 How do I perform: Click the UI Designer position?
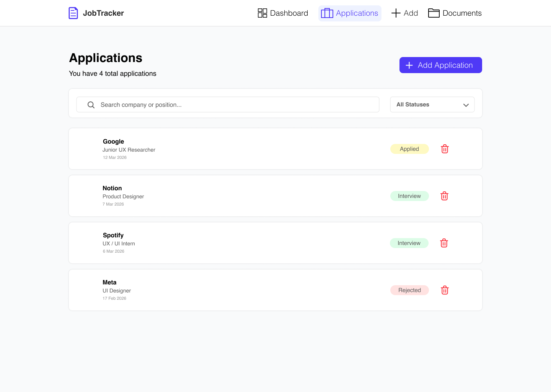[x=117, y=291]
